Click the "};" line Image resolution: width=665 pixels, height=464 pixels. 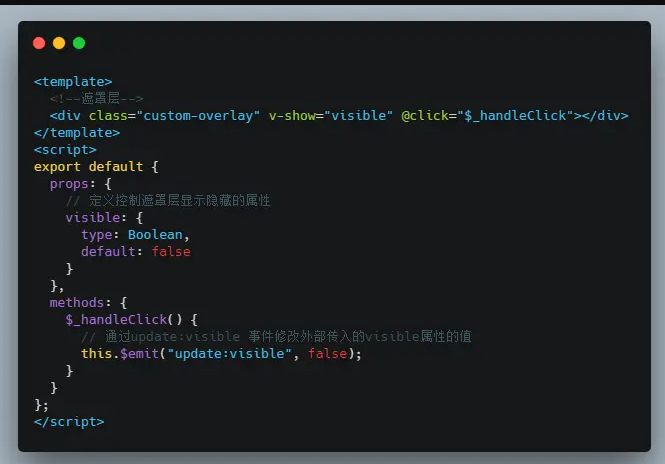(42, 405)
